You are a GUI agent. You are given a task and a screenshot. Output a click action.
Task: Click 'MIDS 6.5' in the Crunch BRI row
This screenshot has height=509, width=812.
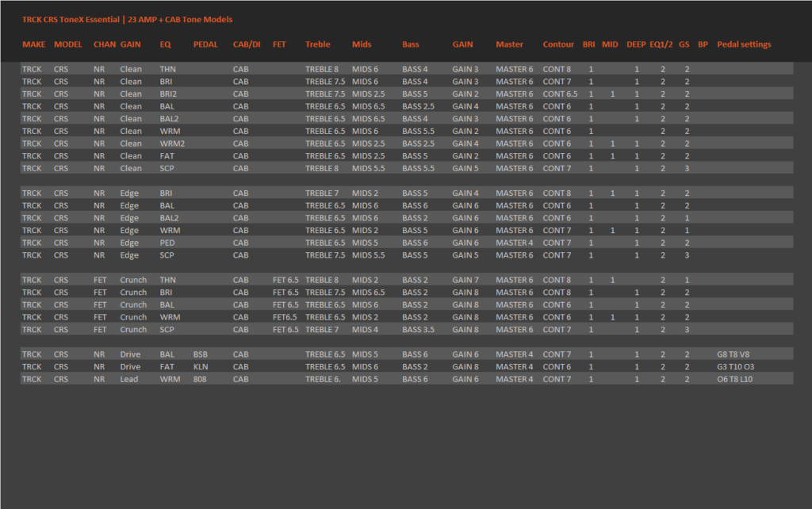pyautogui.click(x=369, y=293)
